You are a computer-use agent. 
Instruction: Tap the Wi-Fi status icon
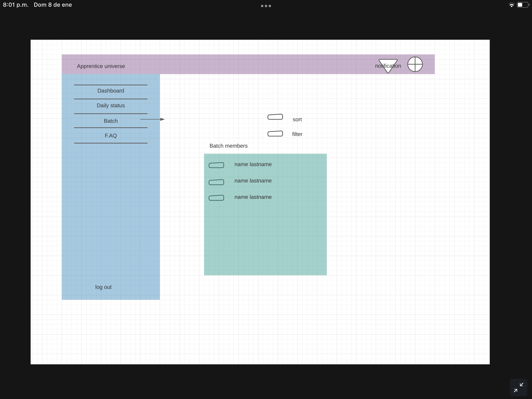click(x=511, y=5)
